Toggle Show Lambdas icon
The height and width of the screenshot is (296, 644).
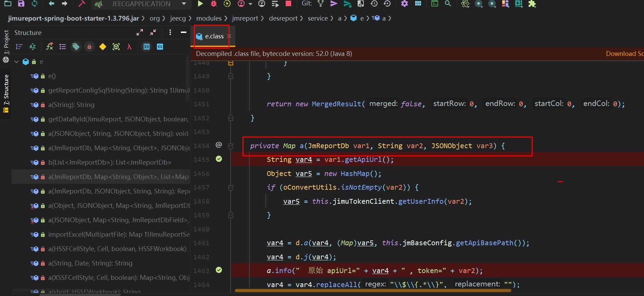click(x=129, y=47)
